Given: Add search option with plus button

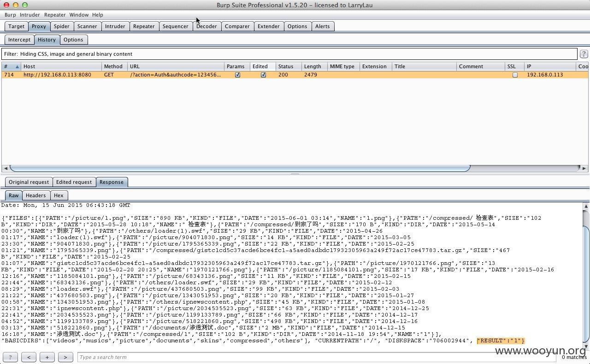Looking at the screenshot, I should pyautogui.click(x=47, y=357).
